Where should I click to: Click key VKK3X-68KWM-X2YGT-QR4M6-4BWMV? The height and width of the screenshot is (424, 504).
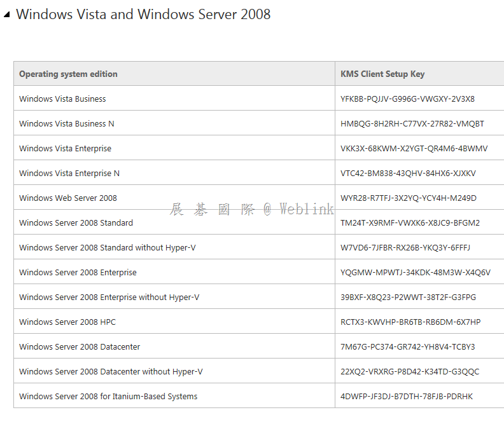[414, 148]
